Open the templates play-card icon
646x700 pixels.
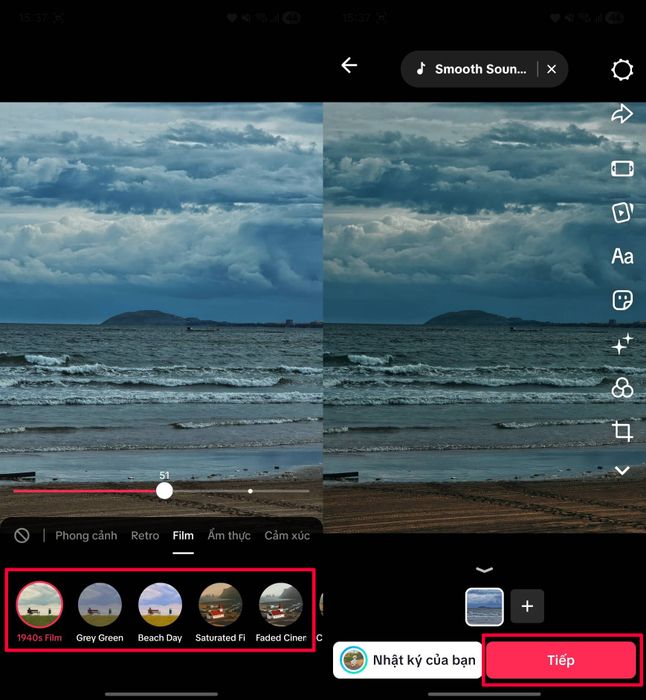tap(622, 212)
